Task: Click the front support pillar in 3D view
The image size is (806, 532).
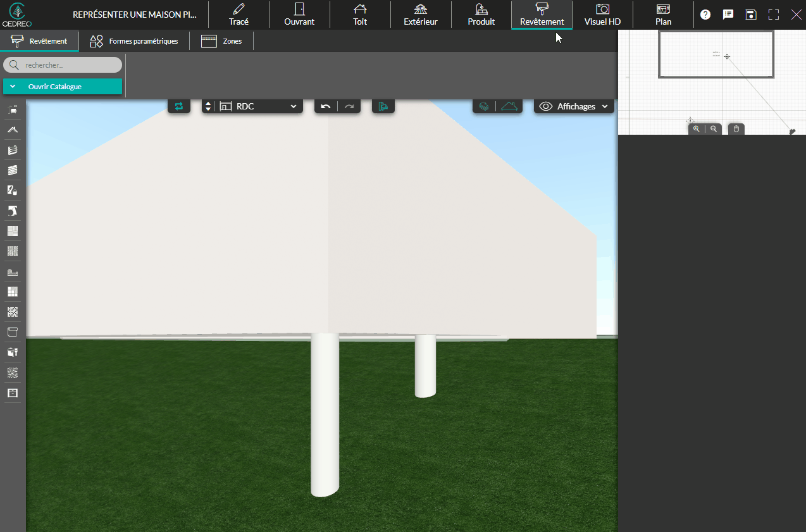Action: pyautogui.click(x=325, y=414)
